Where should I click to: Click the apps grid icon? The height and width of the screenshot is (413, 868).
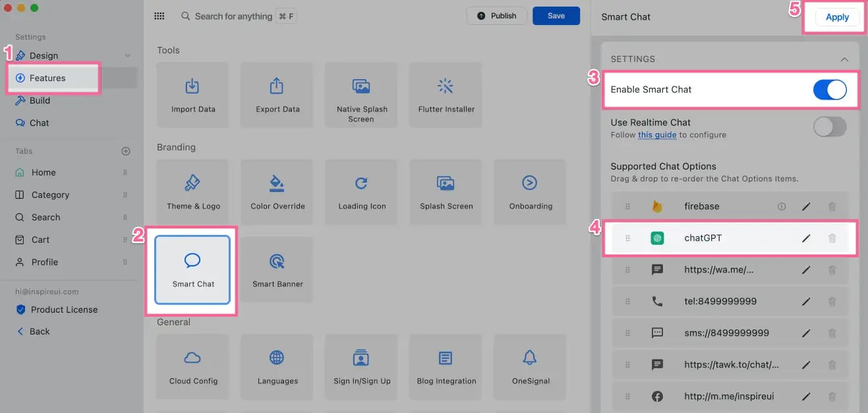coord(159,16)
